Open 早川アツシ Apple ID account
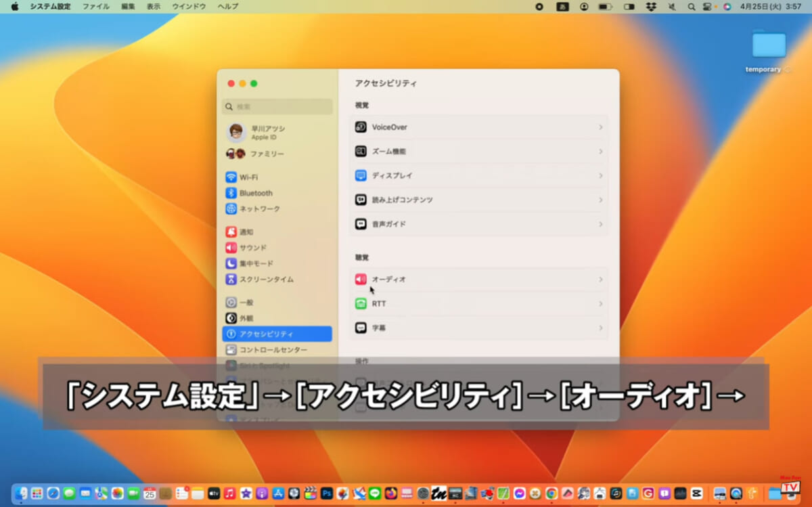 (x=277, y=132)
